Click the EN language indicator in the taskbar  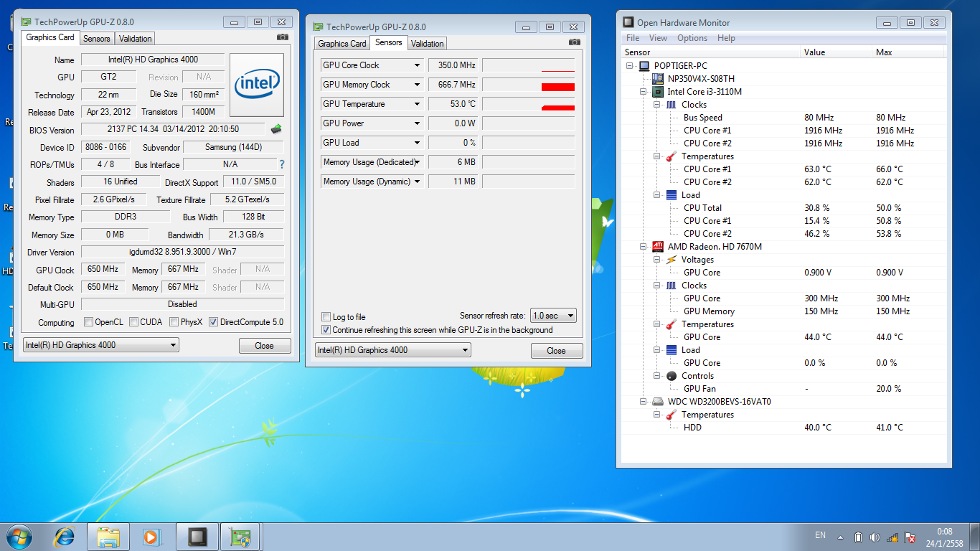pos(821,535)
